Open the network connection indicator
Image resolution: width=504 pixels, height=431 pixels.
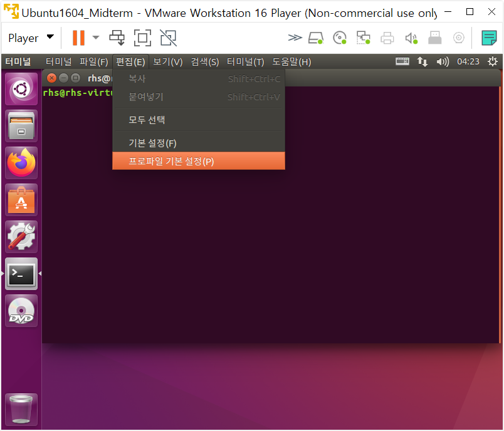pos(422,61)
